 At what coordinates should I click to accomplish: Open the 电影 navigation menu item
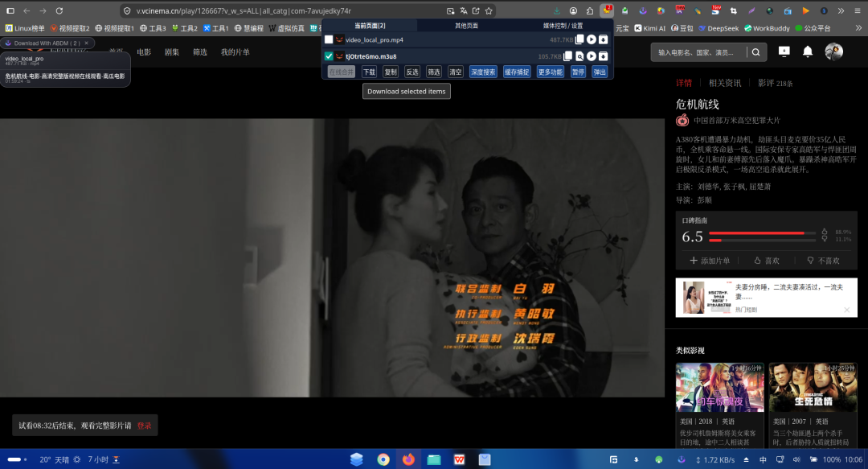tap(144, 52)
